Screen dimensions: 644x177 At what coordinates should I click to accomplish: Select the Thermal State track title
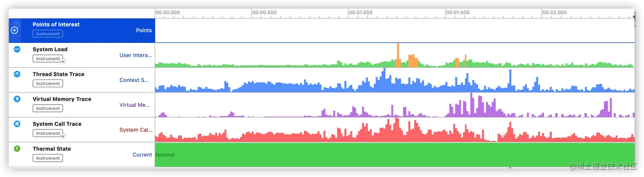coord(52,149)
